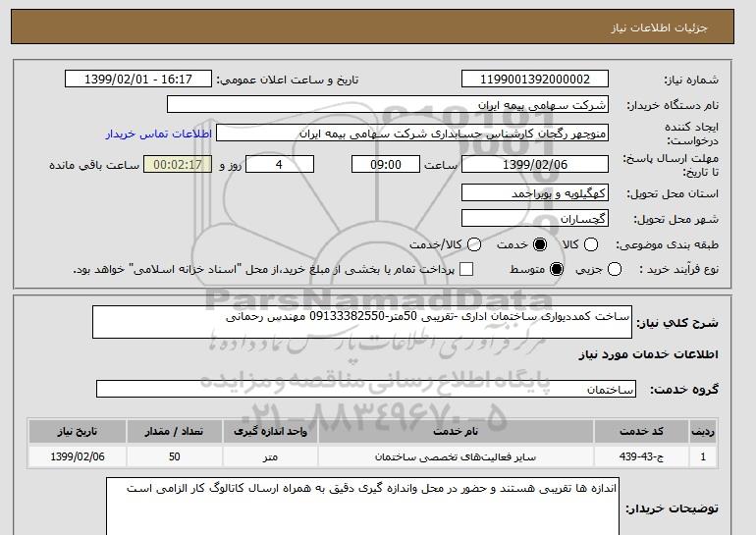Image resolution: width=756 pixels, height=535 pixels.
Task: Click the service group field ساختمان
Action: 366,389
